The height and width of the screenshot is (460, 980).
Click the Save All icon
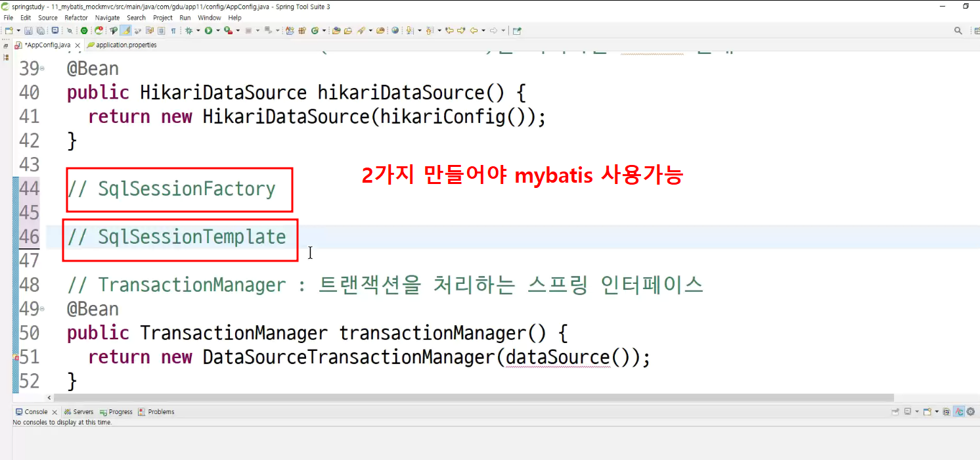[x=41, y=30]
